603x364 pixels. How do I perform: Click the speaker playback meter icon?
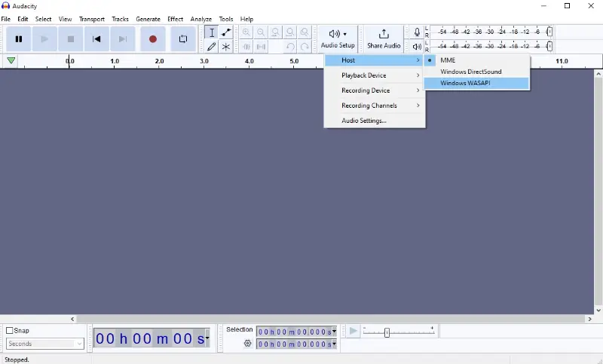(x=417, y=47)
